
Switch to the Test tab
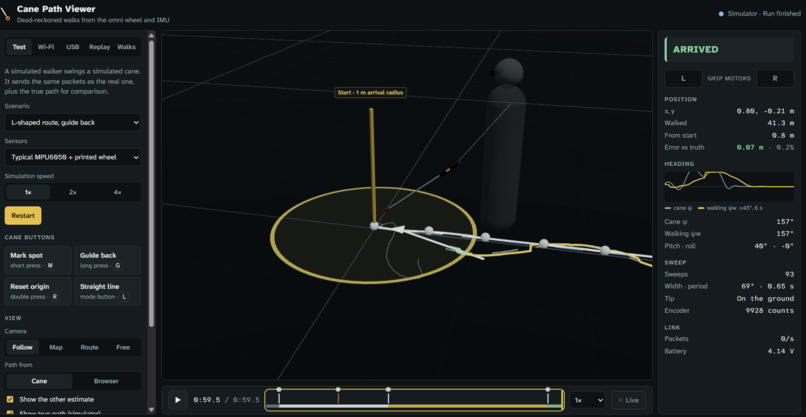pos(19,47)
